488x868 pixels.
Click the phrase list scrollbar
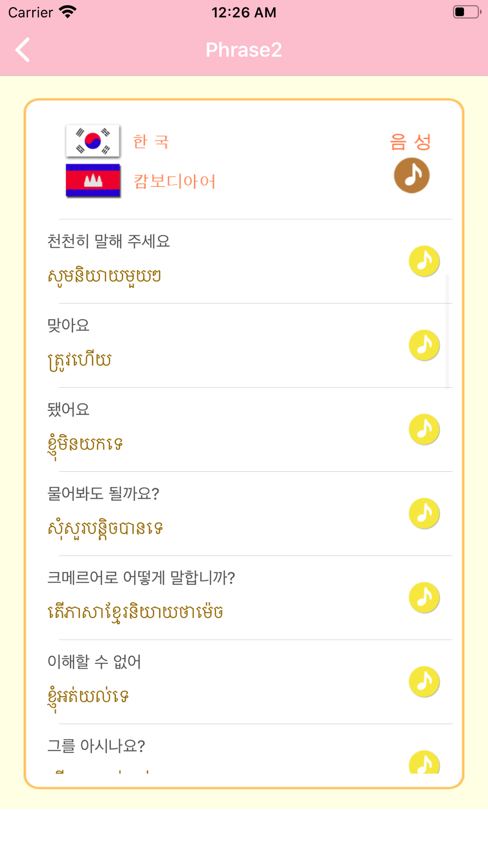pyautogui.click(x=447, y=331)
